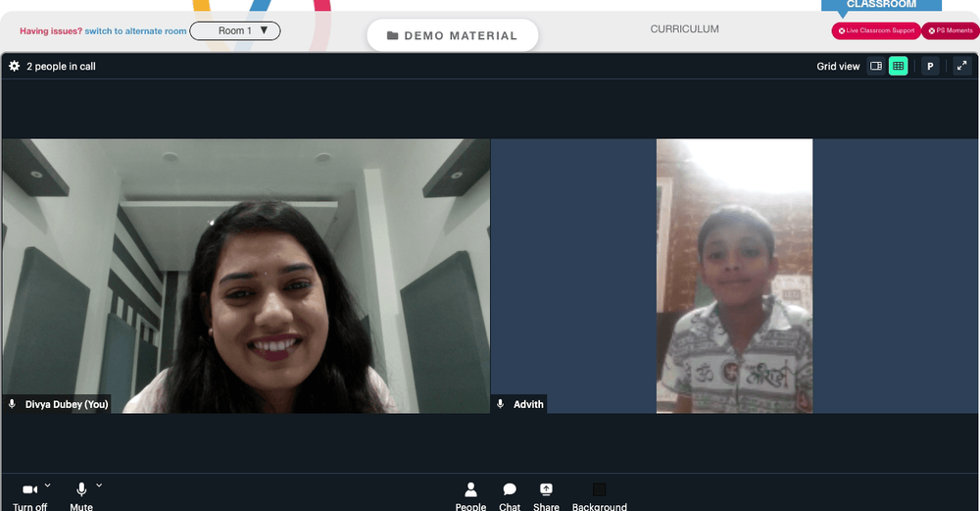Screen dimensions: 980x511
Task: Click mic icon beside Divya Dubey (You)
Action: pyautogui.click(x=12, y=404)
